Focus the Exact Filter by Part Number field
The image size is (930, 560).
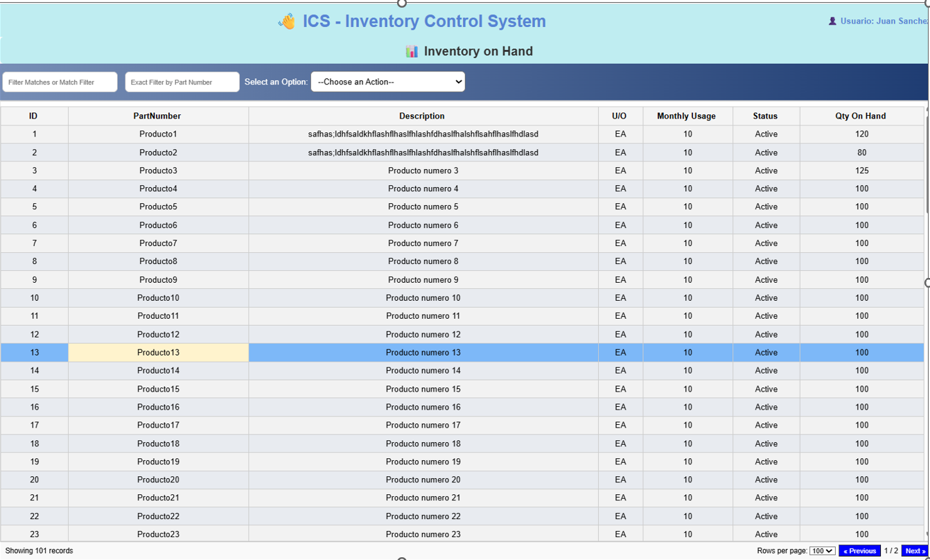point(182,82)
